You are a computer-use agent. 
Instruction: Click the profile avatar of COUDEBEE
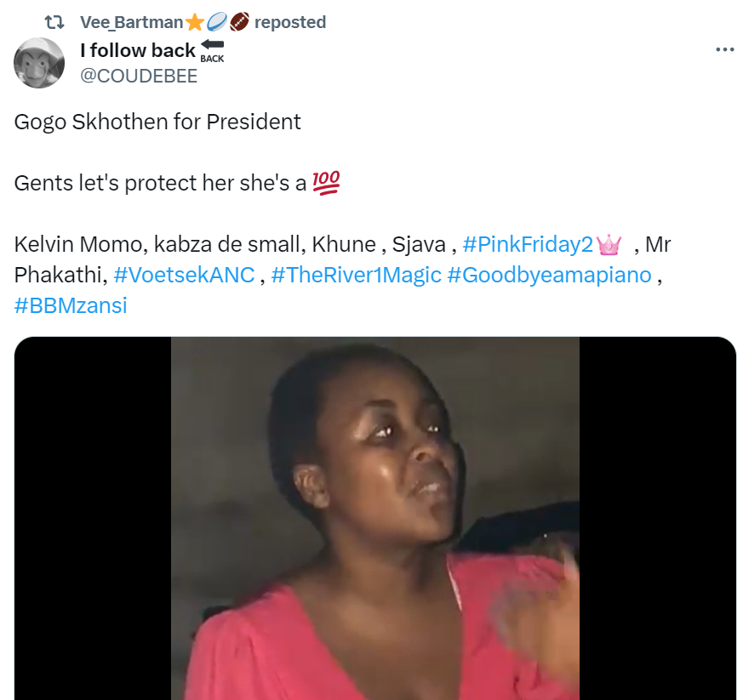[x=39, y=63]
